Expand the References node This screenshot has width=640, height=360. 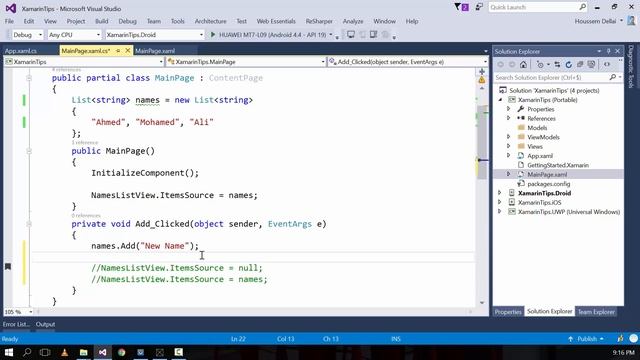tap(509, 118)
